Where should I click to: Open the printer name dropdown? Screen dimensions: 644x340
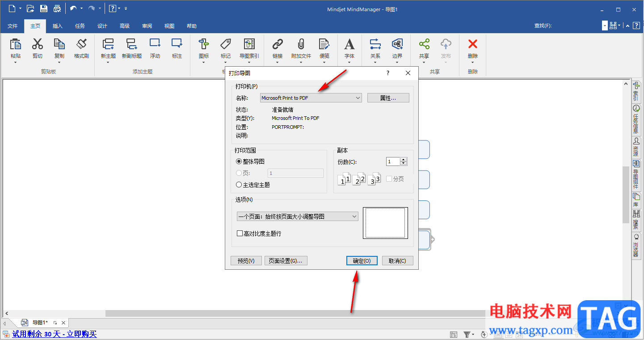[x=311, y=98]
